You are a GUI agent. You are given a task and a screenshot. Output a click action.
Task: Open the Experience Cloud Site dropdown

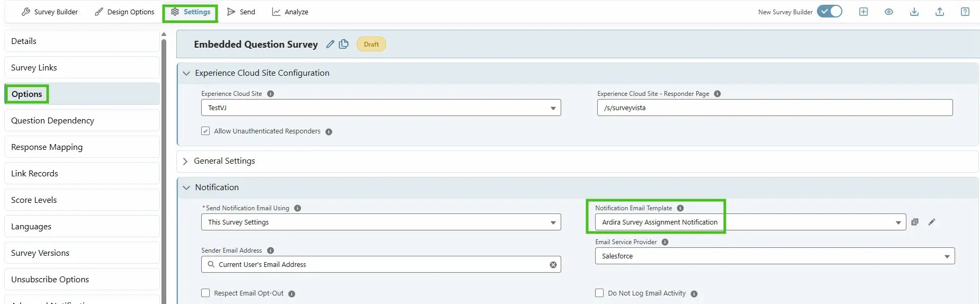click(381, 108)
